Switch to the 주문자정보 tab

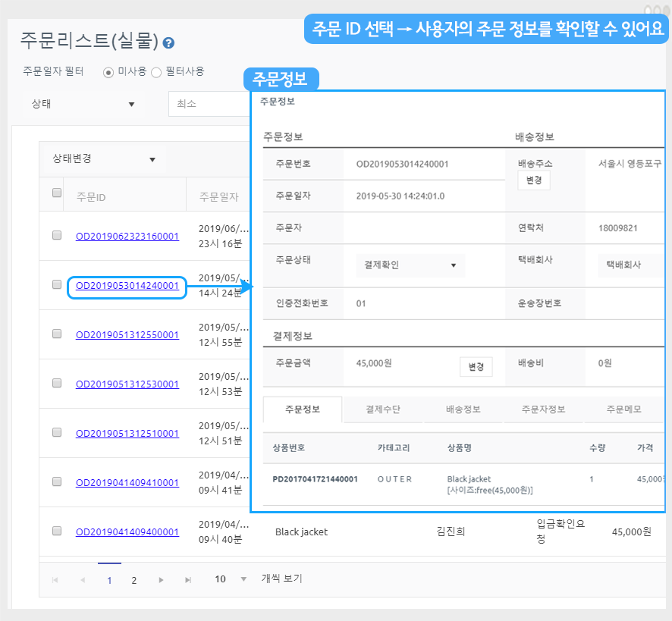point(543,409)
